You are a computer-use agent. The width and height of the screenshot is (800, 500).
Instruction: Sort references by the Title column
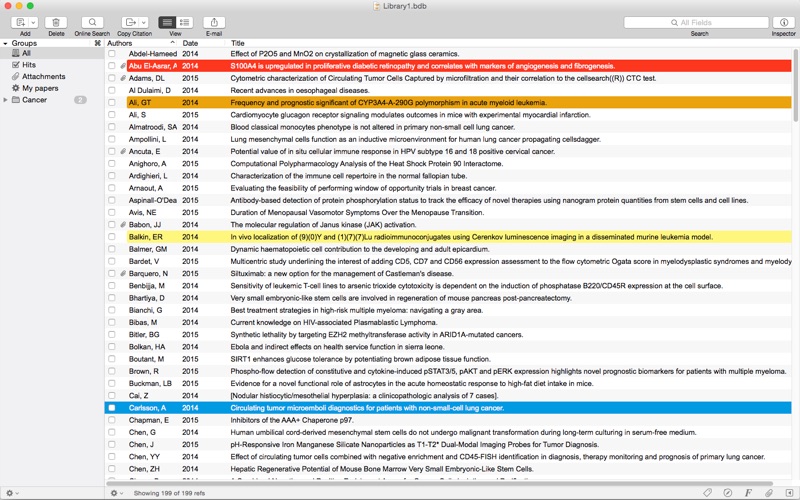pyautogui.click(x=238, y=43)
